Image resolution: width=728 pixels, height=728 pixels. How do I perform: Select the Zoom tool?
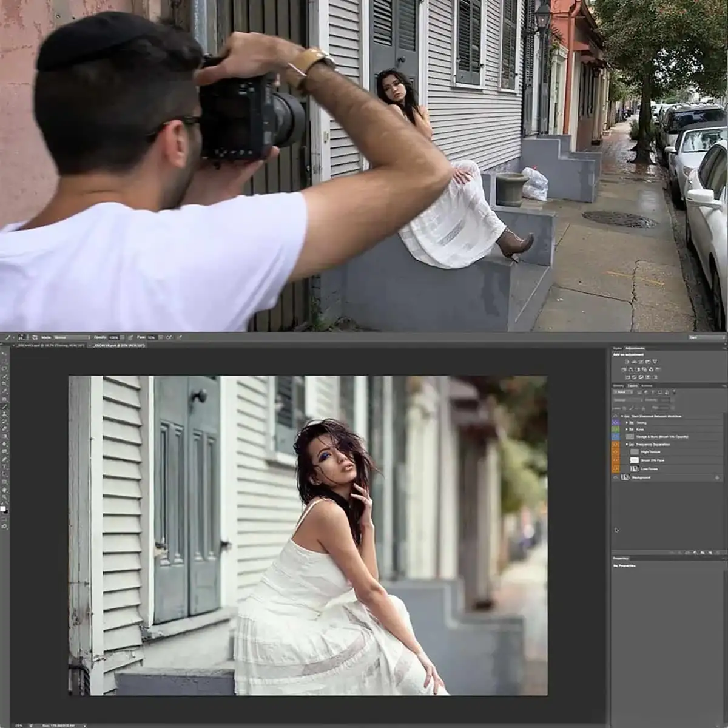(5, 496)
